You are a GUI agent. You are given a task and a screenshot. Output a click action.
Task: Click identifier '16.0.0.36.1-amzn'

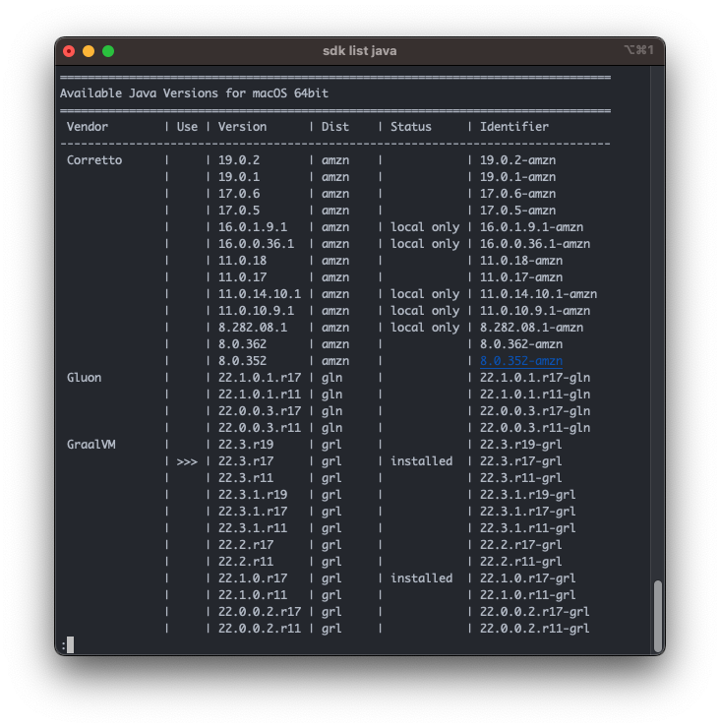pyautogui.click(x=535, y=244)
